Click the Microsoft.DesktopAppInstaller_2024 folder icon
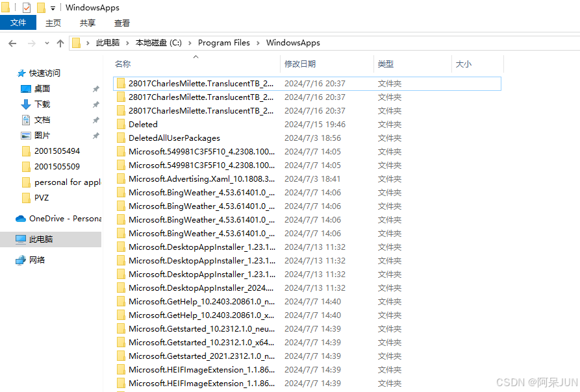Screen dimensions: 580x392 [121, 288]
